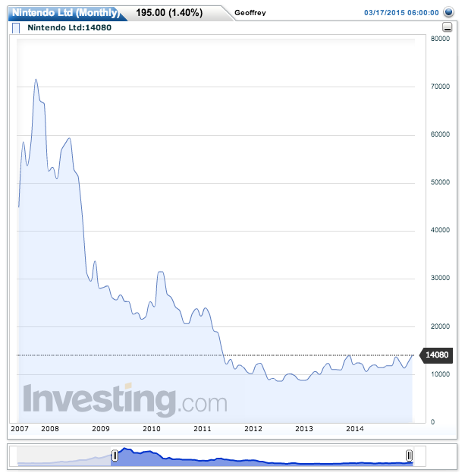Click the round blue icon beside the timestamp
The image size is (465, 476).
coord(449,13)
